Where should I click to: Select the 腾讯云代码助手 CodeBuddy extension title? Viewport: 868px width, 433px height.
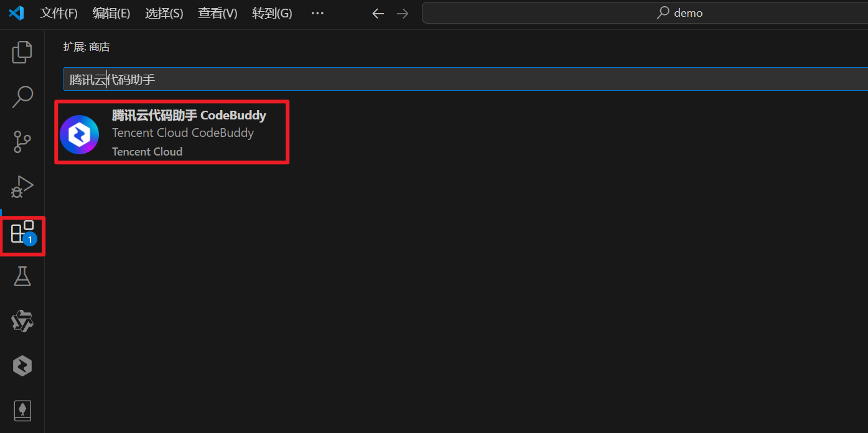click(x=189, y=115)
